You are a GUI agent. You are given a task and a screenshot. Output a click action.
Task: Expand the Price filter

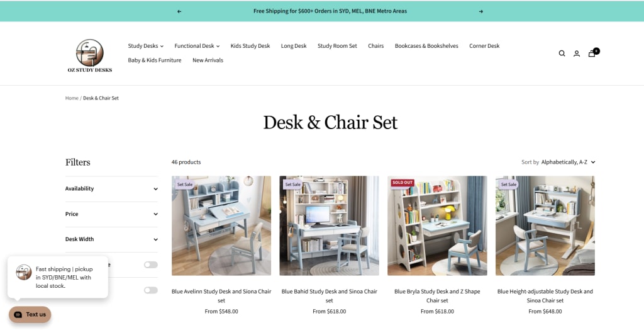tap(111, 214)
